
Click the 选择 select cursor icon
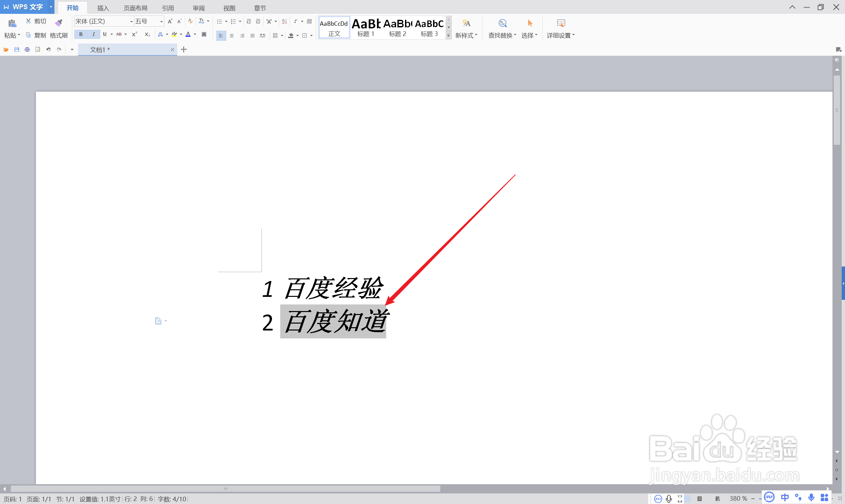coord(530,23)
